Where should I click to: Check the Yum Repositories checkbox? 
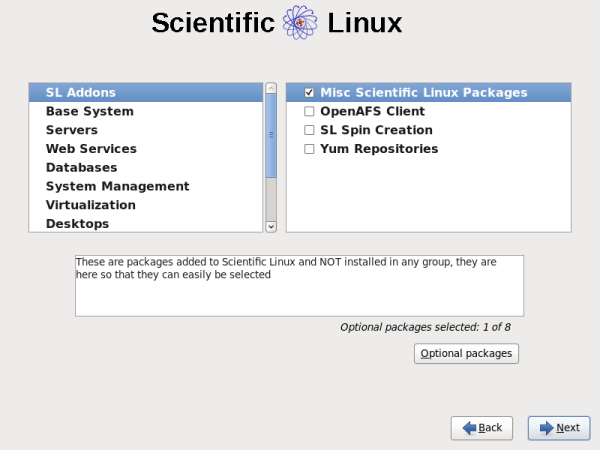pos(310,149)
